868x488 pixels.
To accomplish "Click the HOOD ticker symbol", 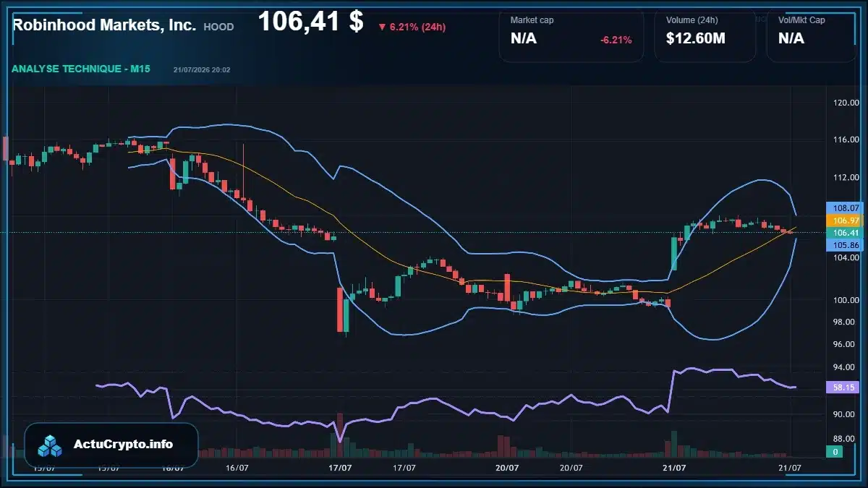I will coord(218,27).
